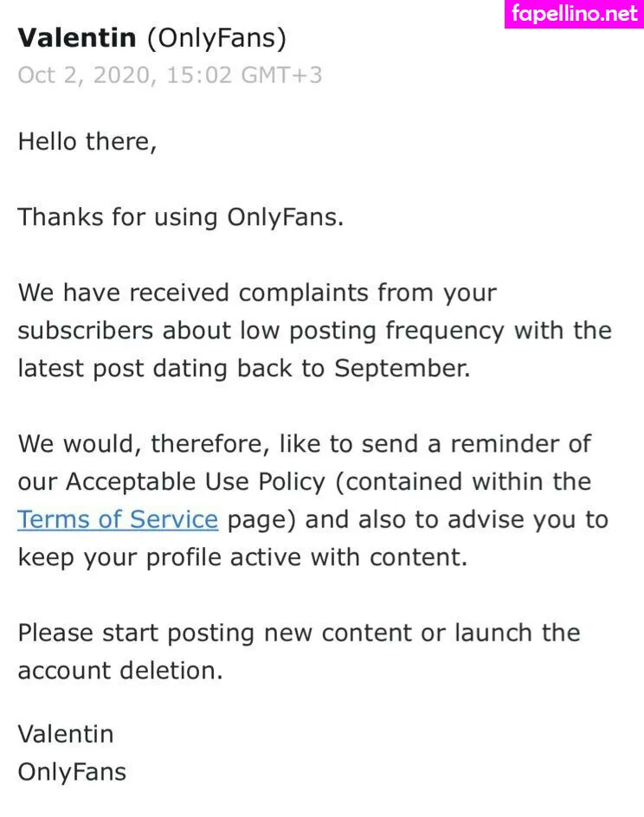This screenshot has width=644, height=817.
Task: Open the Terms of Service link
Action: click(118, 519)
